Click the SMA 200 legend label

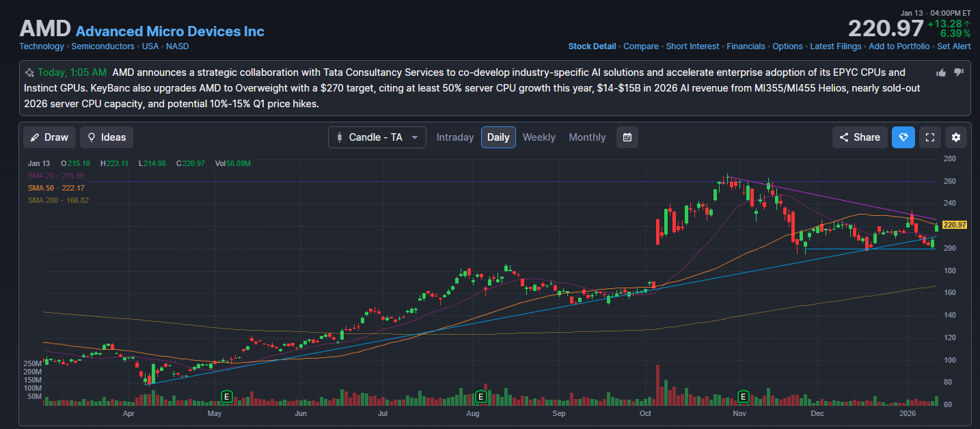pos(58,200)
